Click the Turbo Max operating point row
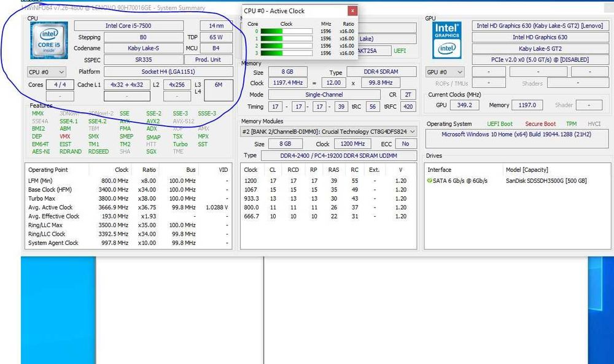 point(128,198)
